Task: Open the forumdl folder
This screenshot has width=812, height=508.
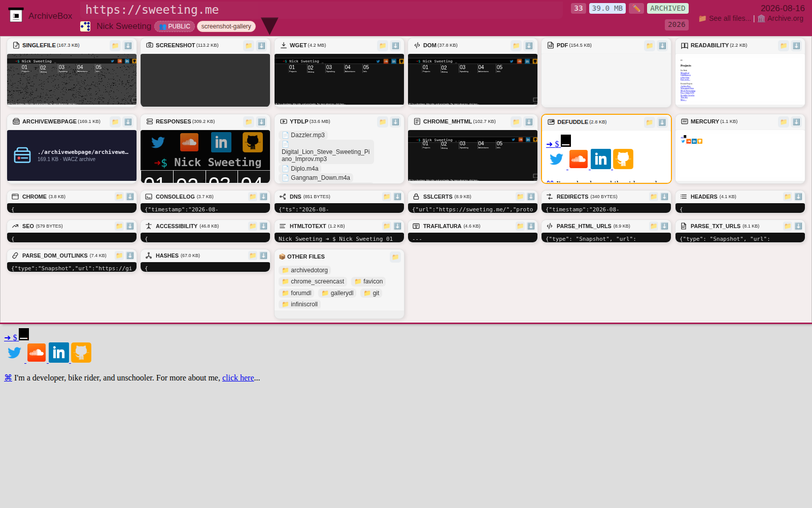Action: click(x=296, y=293)
